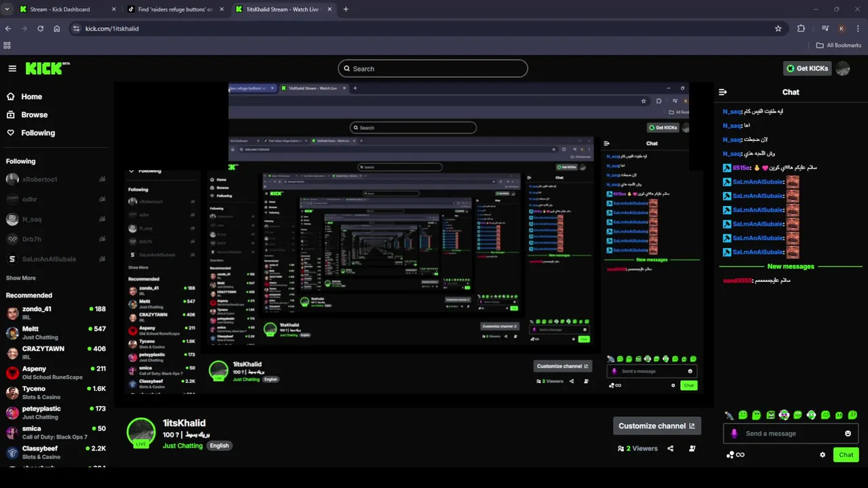Click the New messages divider in chat
Viewport: 868px width, 488px height.
pos(791,266)
